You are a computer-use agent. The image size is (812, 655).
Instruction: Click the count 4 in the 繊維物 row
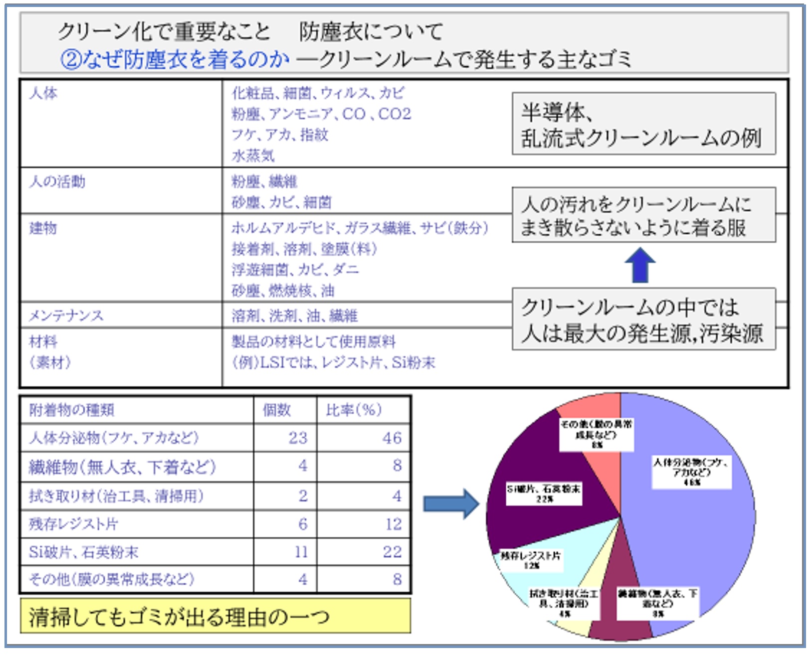coord(303,466)
